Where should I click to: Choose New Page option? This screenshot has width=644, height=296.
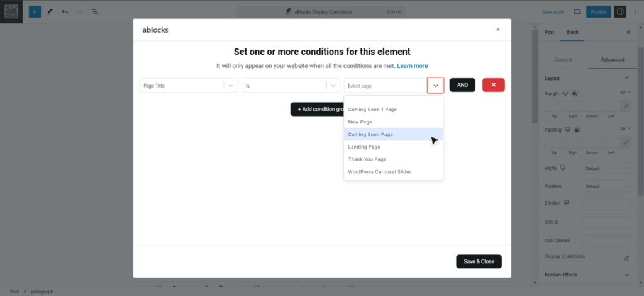click(394, 122)
